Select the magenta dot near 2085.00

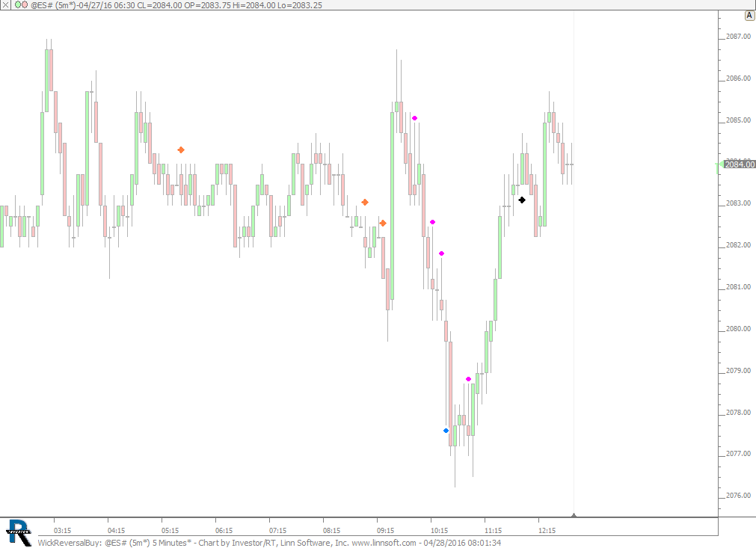(415, 118)
